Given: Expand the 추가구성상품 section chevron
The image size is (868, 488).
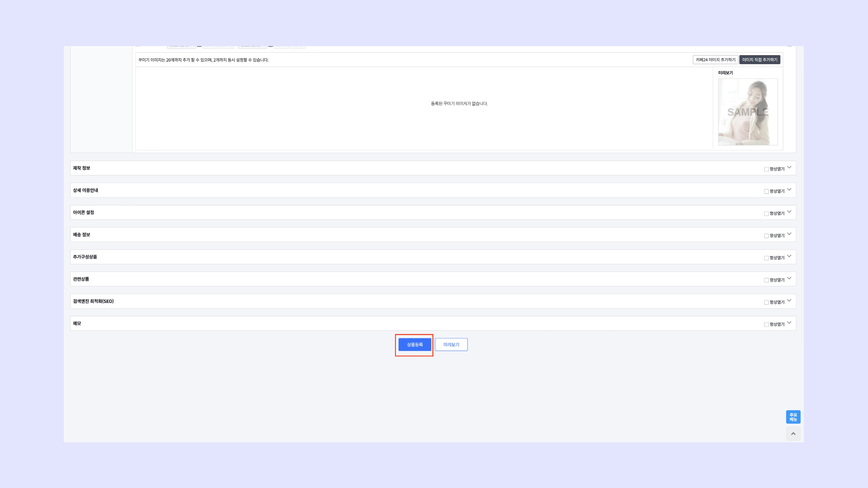Looking at the screenshot, I should point(789,256).
